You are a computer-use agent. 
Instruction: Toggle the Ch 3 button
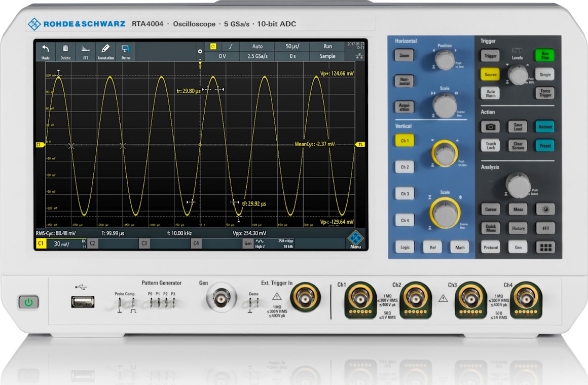click(x=405, y=194)
